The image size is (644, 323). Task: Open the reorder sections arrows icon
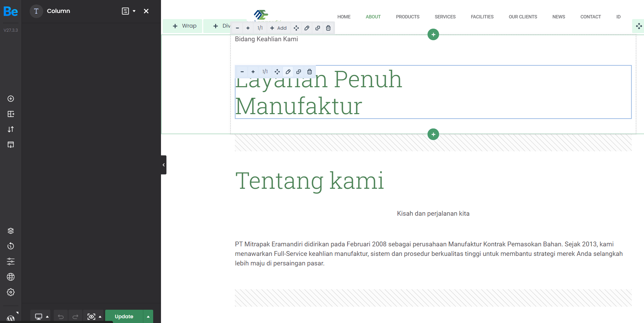point(11,129)
